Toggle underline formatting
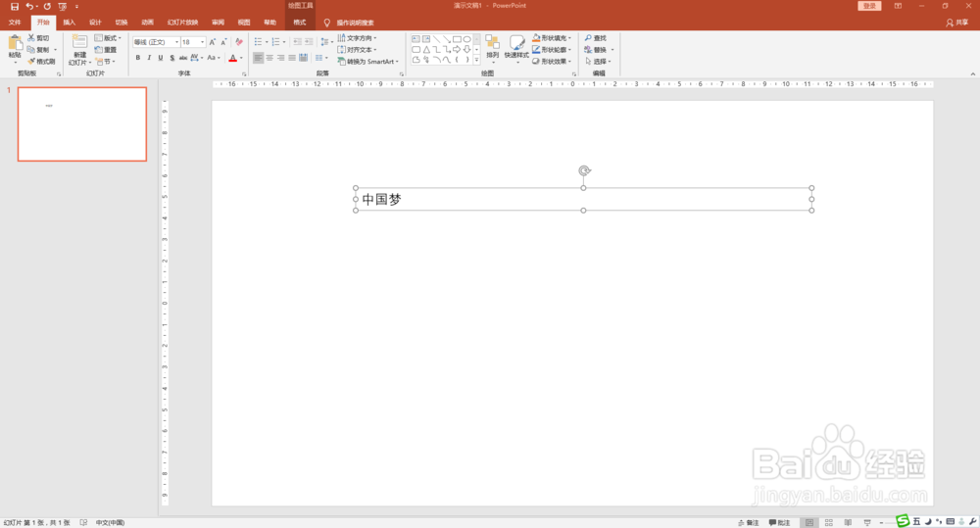Image resolution: width=980 pixels, height=528 pixels. [161, 58]
